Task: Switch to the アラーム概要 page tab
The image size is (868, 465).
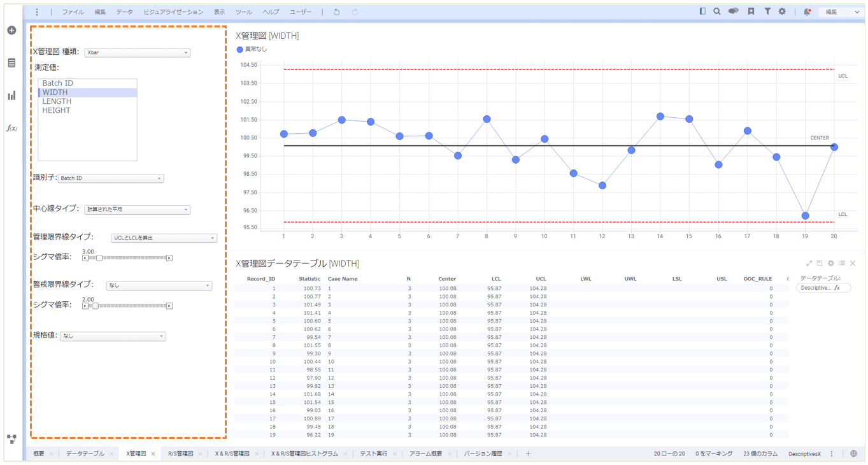Action: 425,454
